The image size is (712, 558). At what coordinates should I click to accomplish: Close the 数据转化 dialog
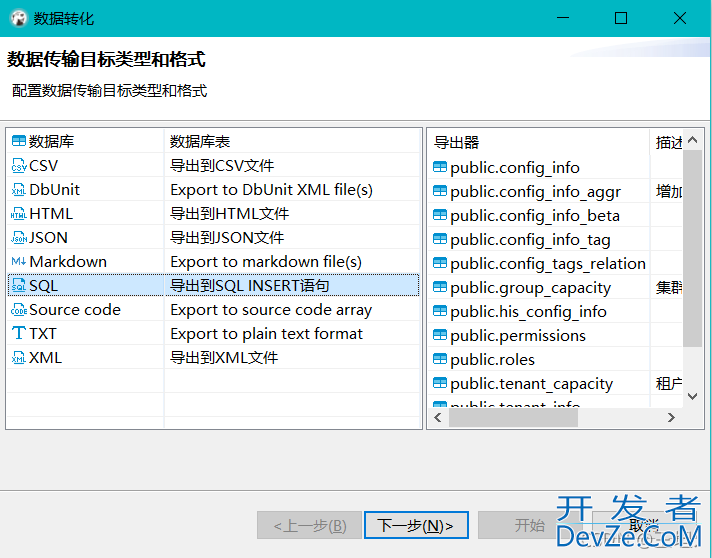point(680,18)
